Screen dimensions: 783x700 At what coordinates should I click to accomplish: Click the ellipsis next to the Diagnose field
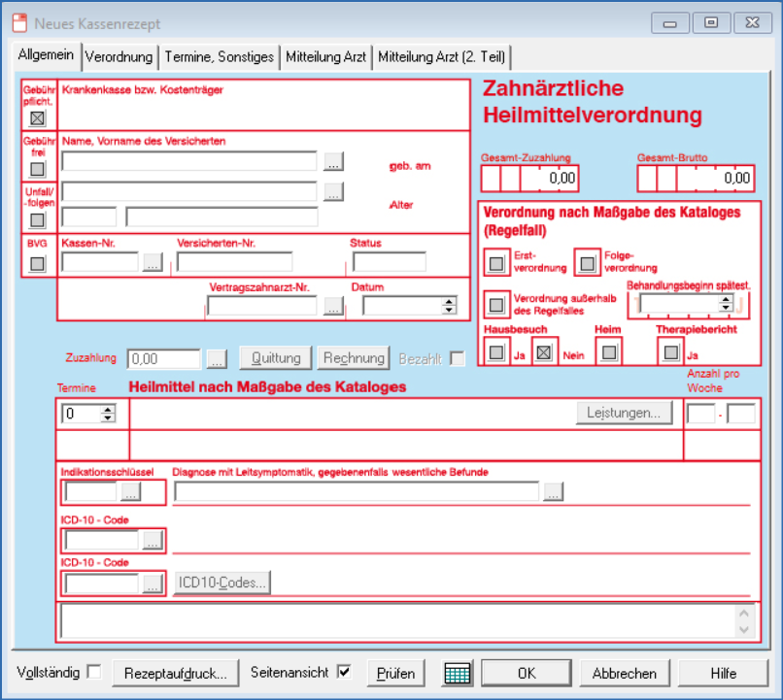pos(553,492)
